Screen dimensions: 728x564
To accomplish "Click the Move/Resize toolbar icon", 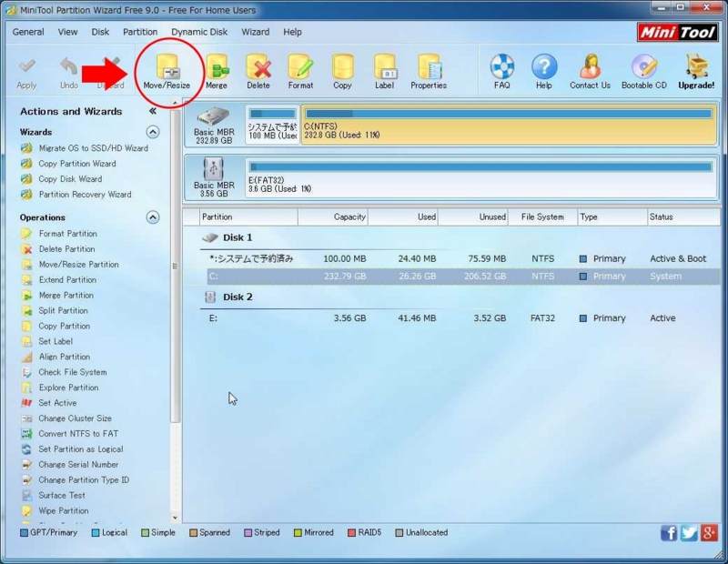I will point(167,72).
